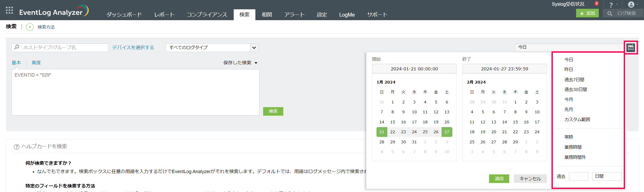Open the help question mark menu
The height and width of the screenshot is (192, 644).
(611, 5)
